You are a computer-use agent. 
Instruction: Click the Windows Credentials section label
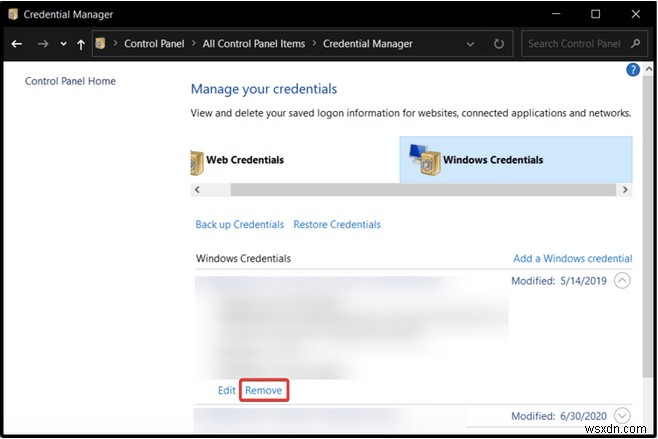[x=243, y=259]
